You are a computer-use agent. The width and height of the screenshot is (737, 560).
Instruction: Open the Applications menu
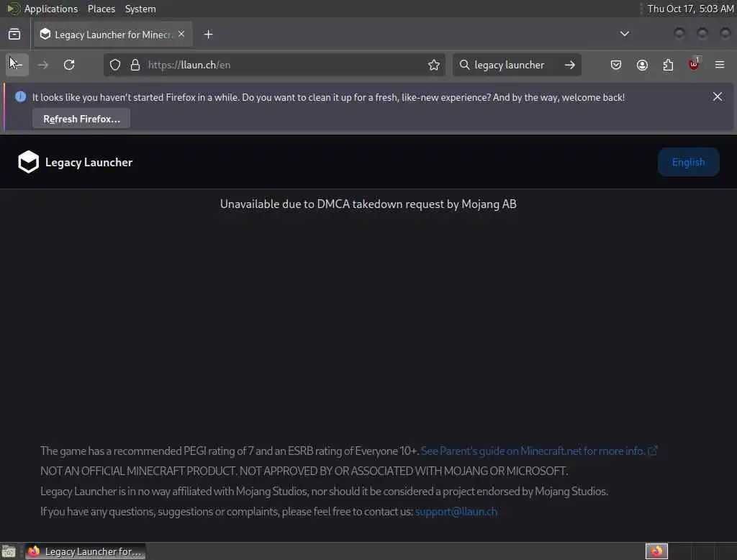click(51, 9)
